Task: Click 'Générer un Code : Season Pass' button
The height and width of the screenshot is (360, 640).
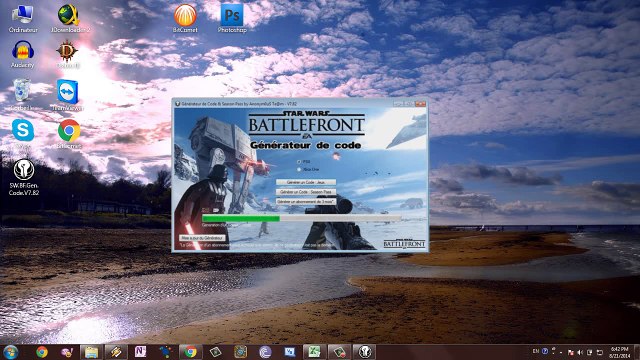Action: [x=306, y=192]
